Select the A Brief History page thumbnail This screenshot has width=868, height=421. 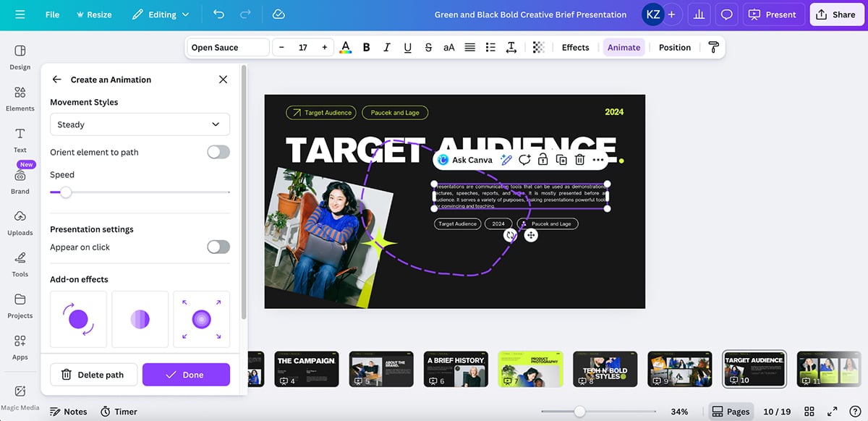pos(456,369)
